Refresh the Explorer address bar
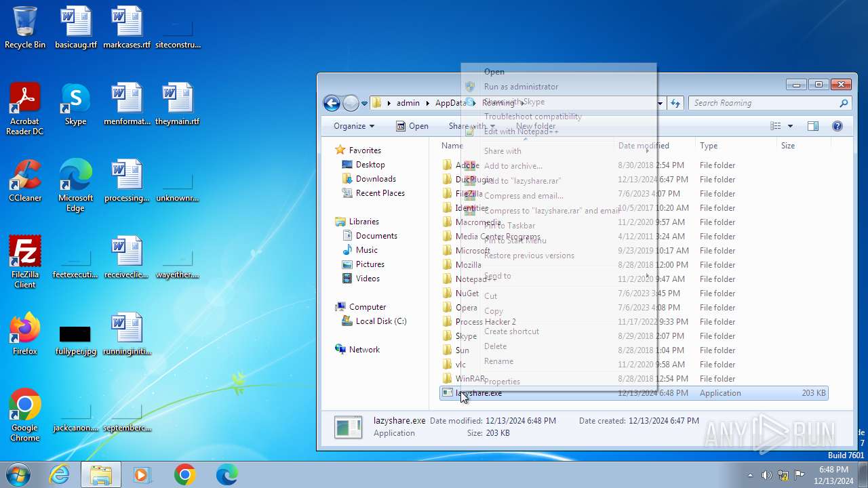This screenshot has height=488, width=868. pyautogui.click(x=675, y=103)
